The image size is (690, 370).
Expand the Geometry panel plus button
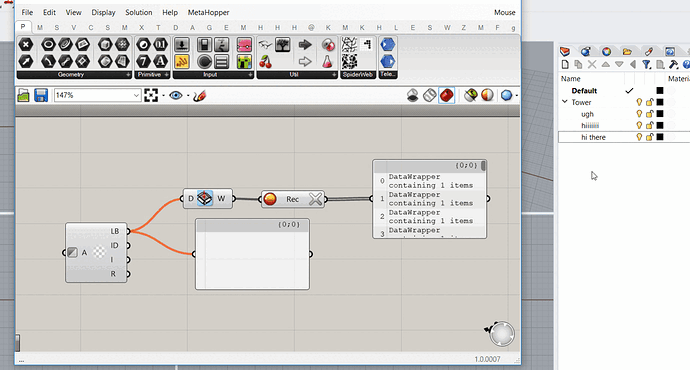pyautogui.click(x=128, y=75)
